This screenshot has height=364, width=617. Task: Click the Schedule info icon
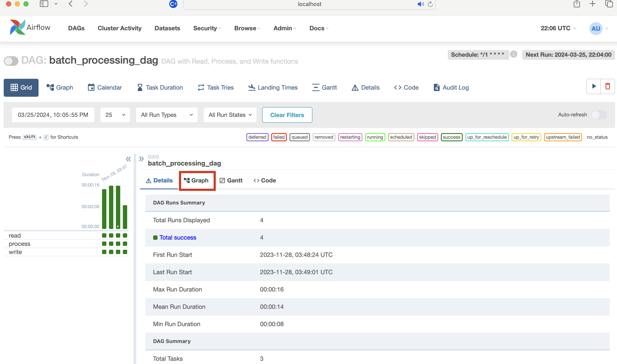[513, 54]
